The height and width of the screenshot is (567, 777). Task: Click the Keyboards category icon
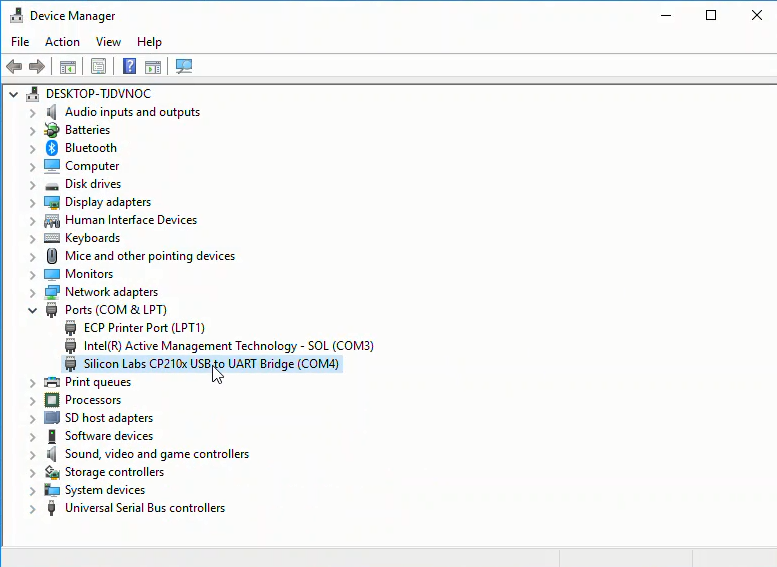[x=52, y=238]
